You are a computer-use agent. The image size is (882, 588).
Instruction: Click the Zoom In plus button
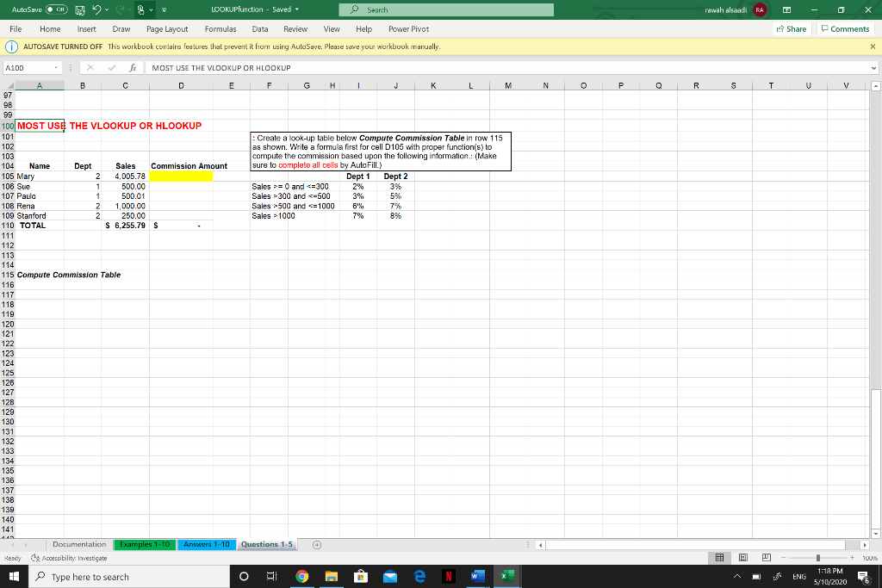coord(852,558)
